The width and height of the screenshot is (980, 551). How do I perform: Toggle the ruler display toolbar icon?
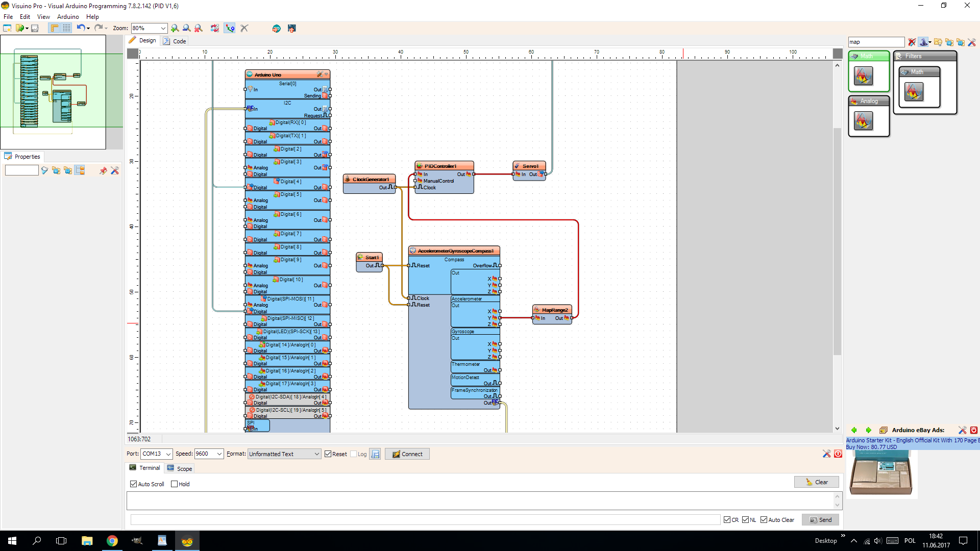click(54, 28)
